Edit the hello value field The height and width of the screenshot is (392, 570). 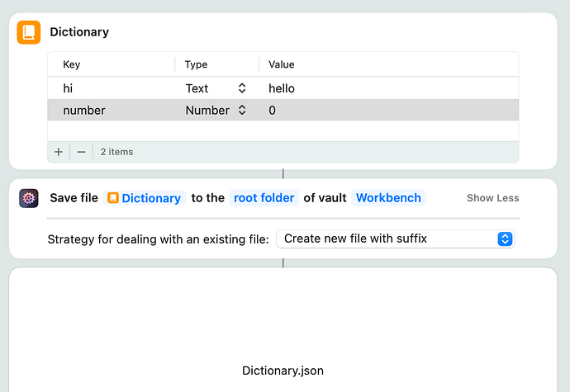pyautogui.click(x=282, y=88)
